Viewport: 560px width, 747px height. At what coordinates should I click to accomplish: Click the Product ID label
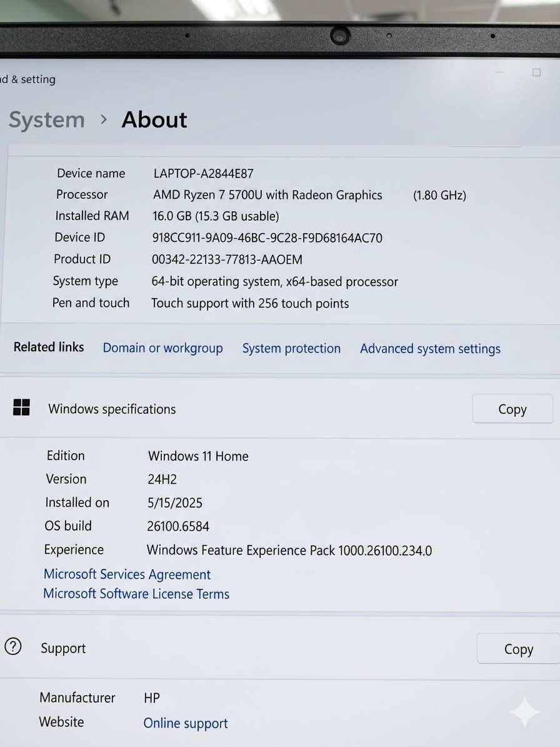(82, 259)
